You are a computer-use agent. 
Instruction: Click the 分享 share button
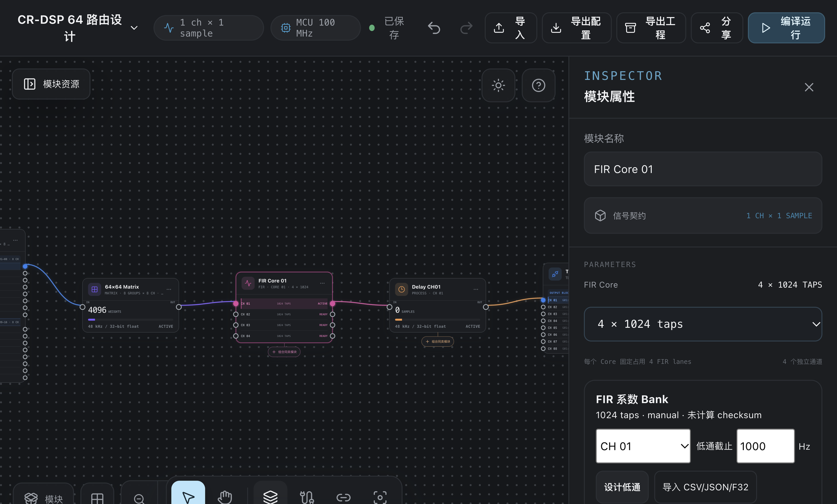coord(717,28)
